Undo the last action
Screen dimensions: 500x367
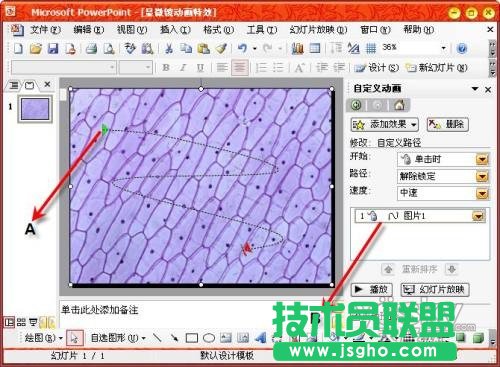[x=242, y=49]
